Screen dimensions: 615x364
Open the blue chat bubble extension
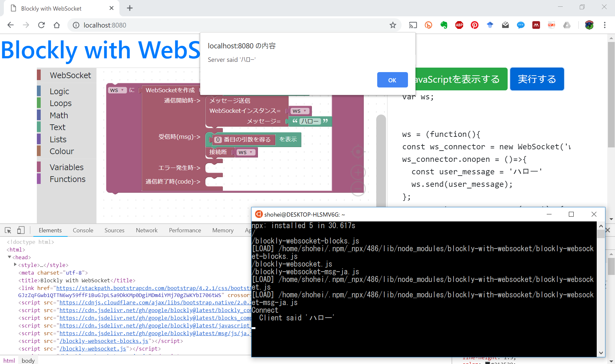(x=521, y=25)
